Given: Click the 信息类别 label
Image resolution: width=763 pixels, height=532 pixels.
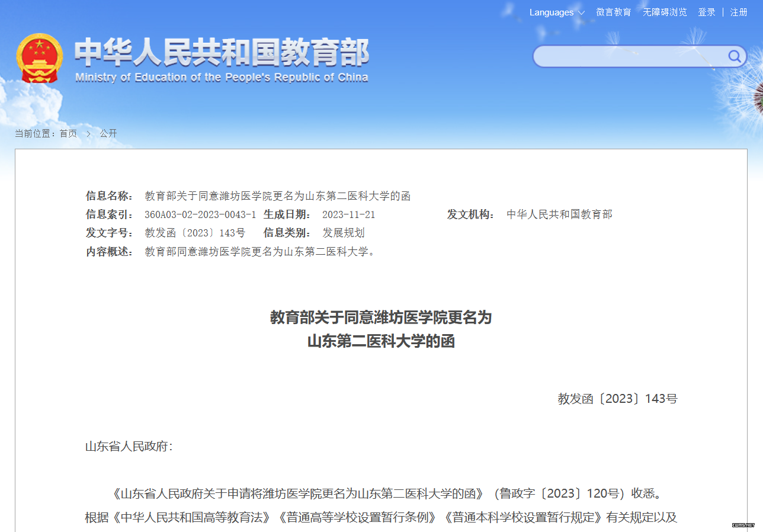Looking at the screenshot, I should coord(287,233).
